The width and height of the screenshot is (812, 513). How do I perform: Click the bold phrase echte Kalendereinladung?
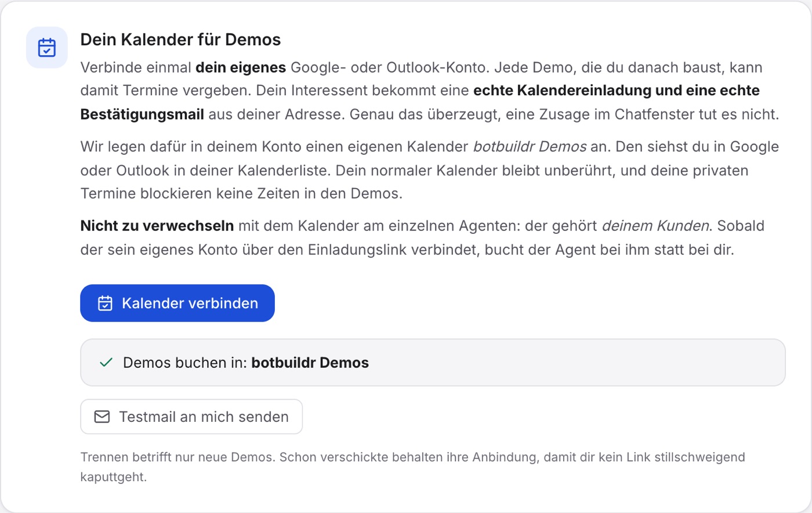pyautogui.click(x=563, y=91)
